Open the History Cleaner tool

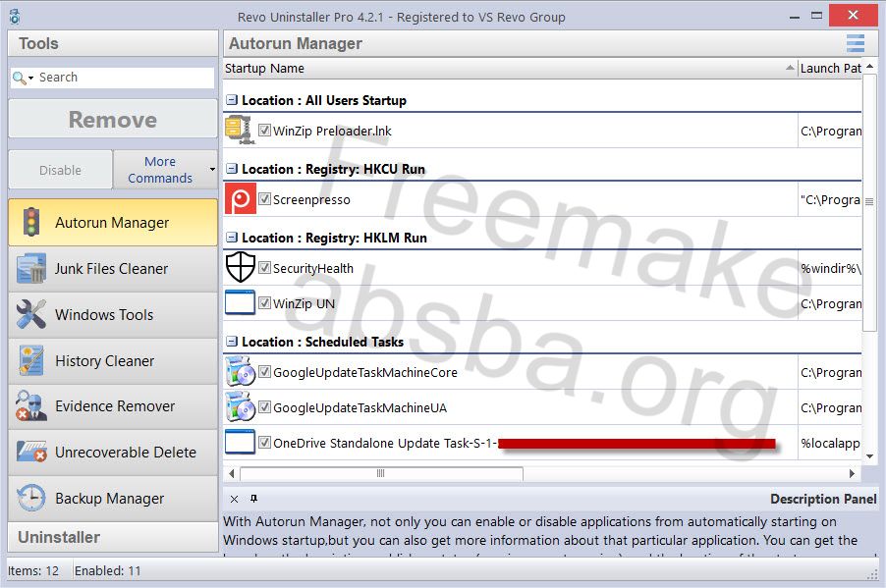[113, 360]
